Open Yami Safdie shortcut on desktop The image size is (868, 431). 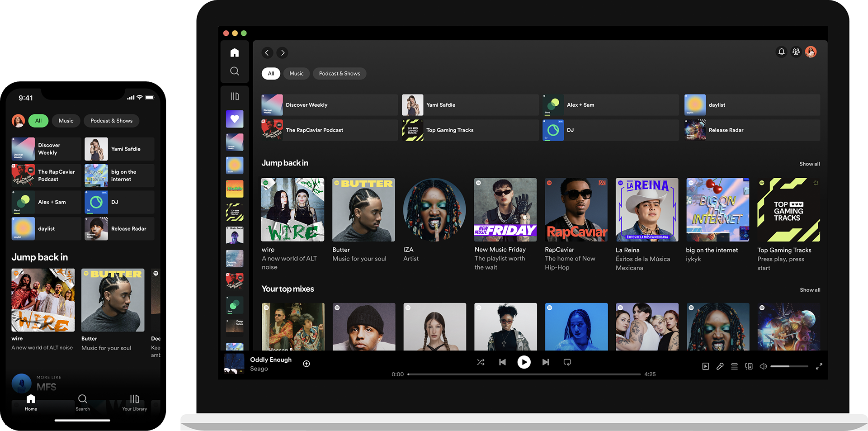click(x=470, y=105)
